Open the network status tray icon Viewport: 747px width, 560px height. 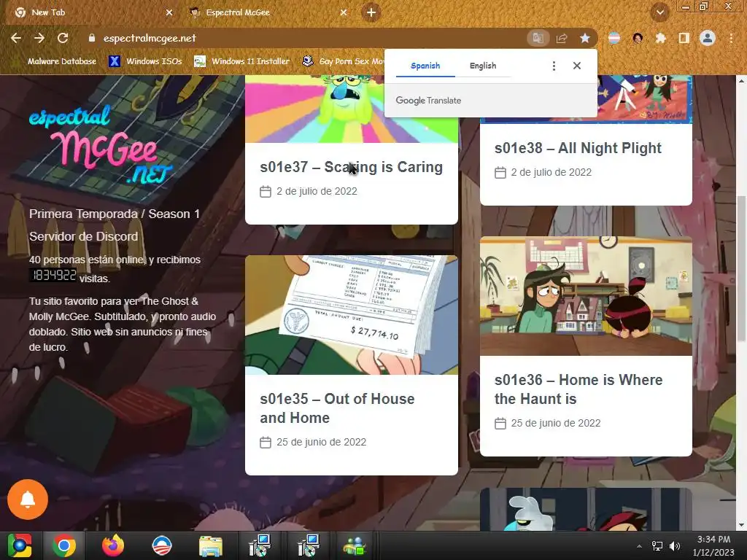point(657,546)
